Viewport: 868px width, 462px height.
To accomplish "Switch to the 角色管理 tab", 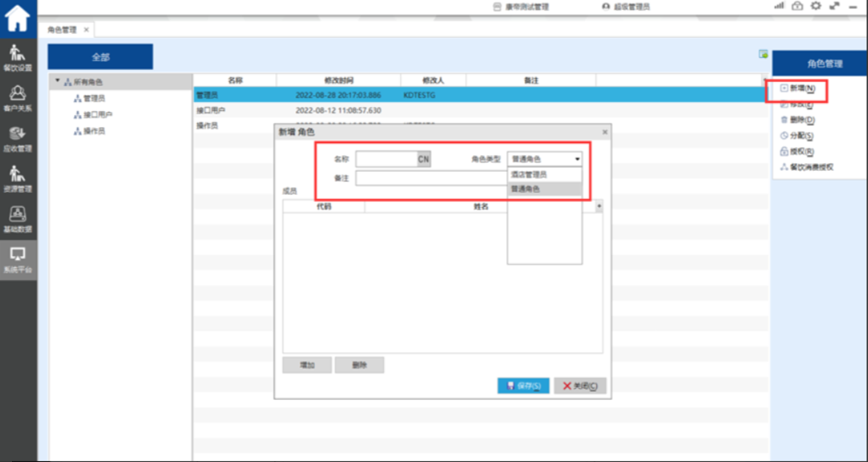I will click(x=63, y=30).
